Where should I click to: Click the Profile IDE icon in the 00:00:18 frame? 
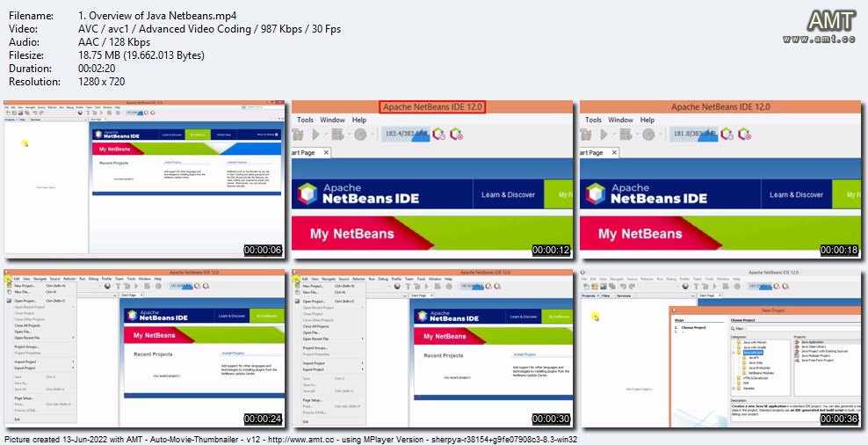[727, 134]
